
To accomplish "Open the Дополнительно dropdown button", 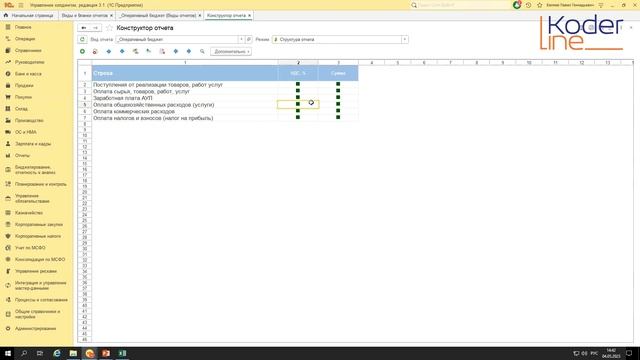I will pos(231,51).
